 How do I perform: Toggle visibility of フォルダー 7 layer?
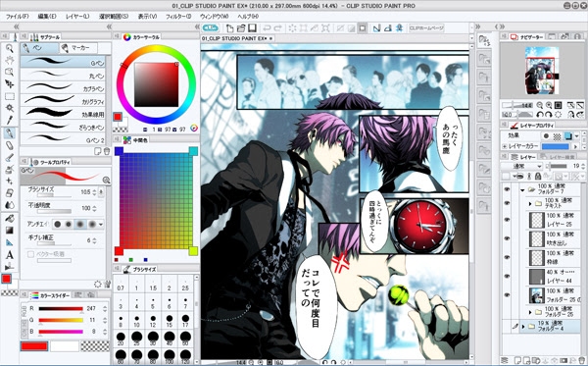(507, 189)
